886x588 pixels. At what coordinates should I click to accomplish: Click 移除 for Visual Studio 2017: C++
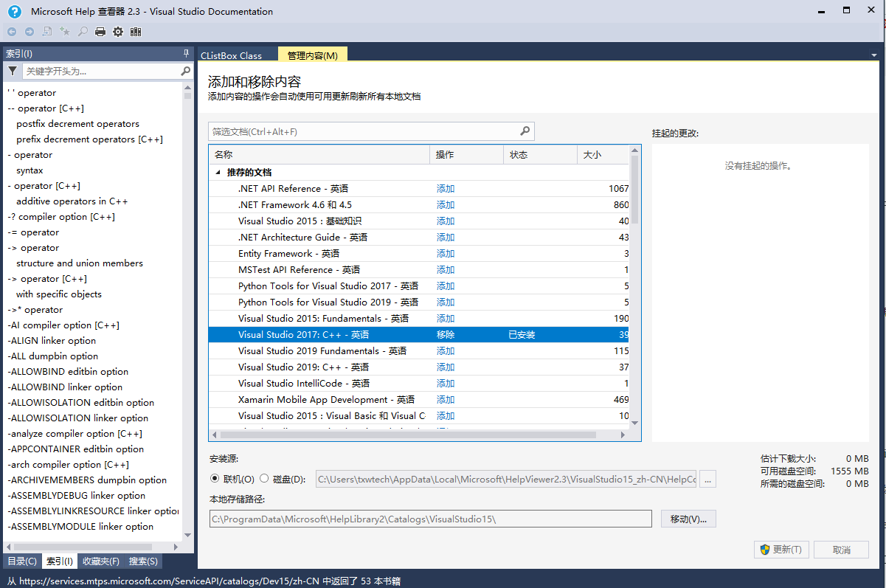click(x=446, y=335)
